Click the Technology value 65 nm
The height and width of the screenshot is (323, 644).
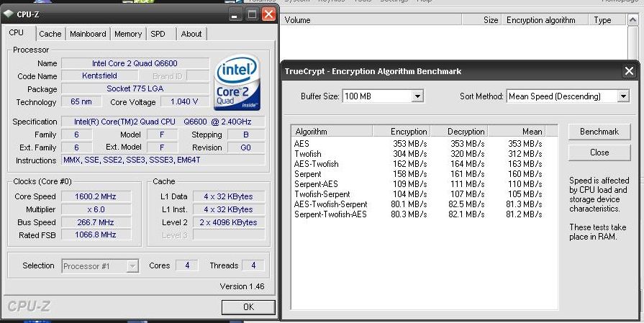click(x=81, y=101)
